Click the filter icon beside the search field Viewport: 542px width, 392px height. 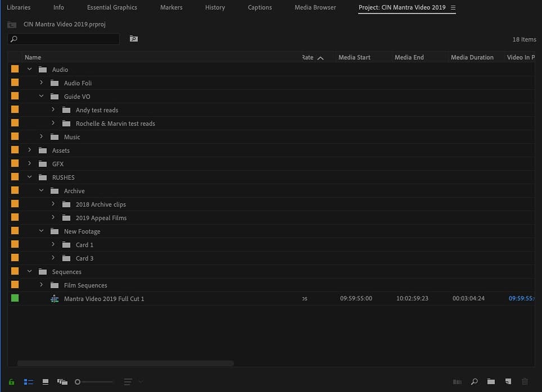pyautogui.click(x=133, y=39)
